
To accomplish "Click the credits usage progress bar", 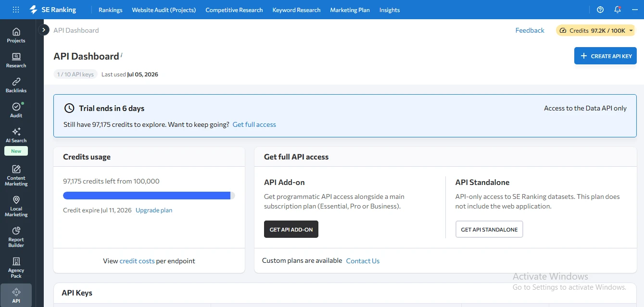I will tap(149, 196).
